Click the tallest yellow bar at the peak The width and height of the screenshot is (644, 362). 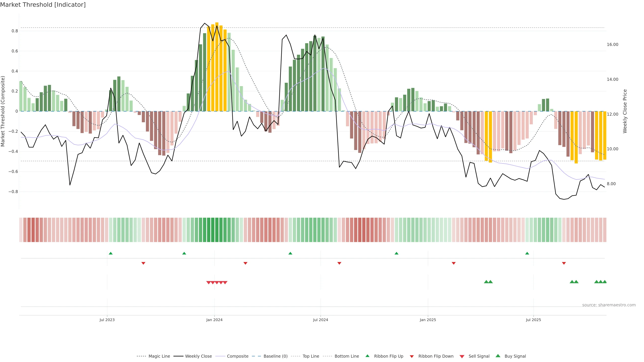tap(217, 67)
